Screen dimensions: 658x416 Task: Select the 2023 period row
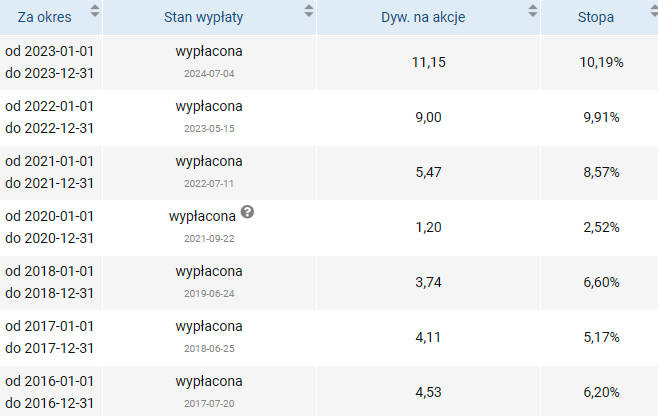coord(329,62)
